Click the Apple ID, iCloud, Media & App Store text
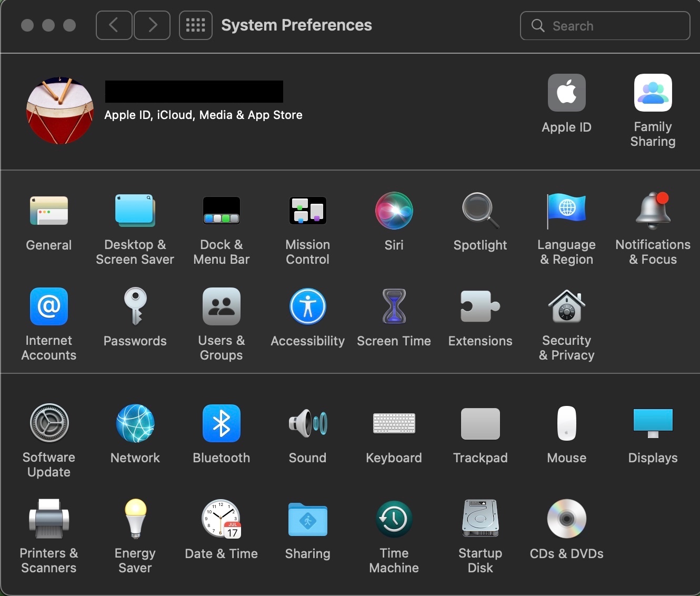 click(x=203, y=115)
